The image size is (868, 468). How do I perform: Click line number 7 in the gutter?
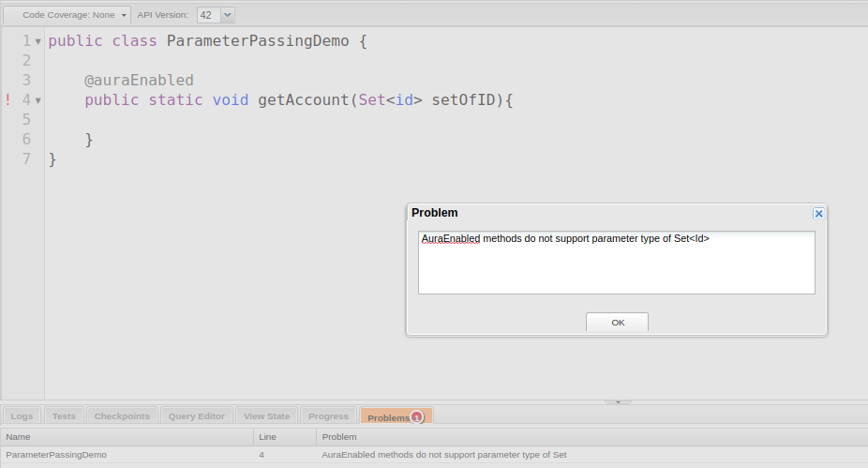(26, 159)
